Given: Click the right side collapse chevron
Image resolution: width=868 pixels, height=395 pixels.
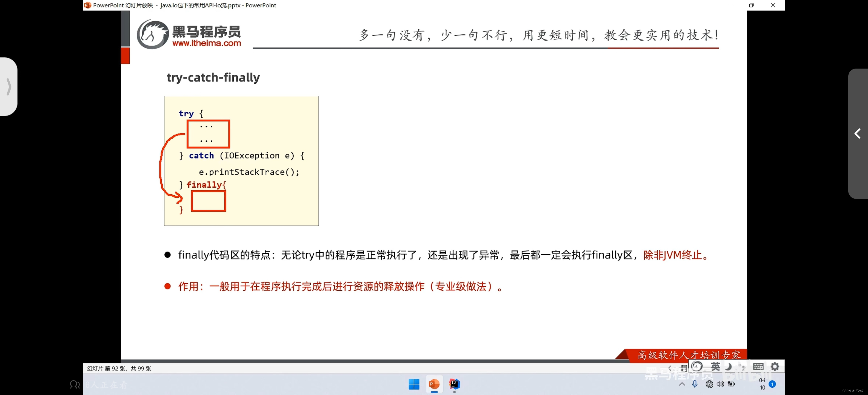Looking at the screenshot, I should click(x=858, y=134).
